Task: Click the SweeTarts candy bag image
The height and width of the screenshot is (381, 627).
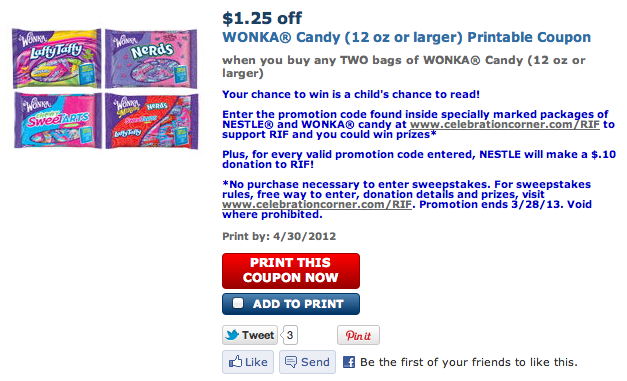Action: [58, 120]
